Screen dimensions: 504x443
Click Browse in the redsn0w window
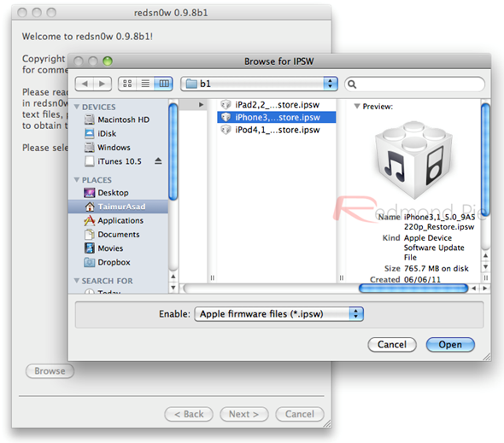(50, 371)
